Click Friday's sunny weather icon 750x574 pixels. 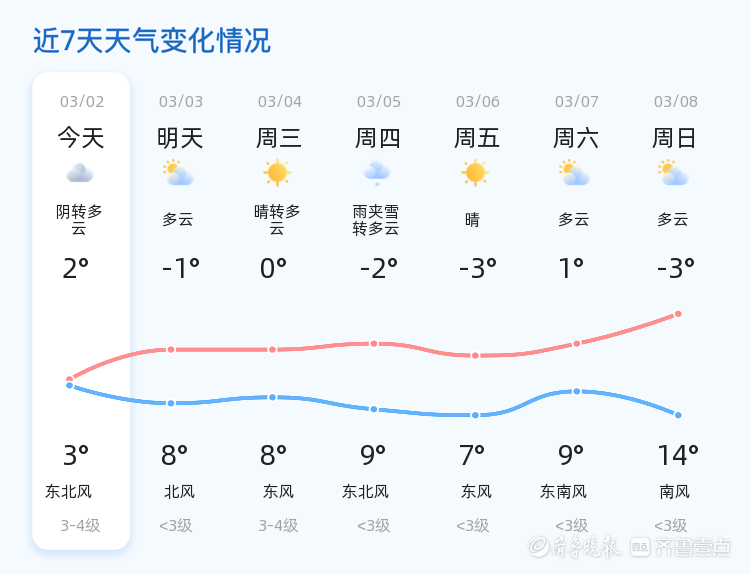click(475, 173)
